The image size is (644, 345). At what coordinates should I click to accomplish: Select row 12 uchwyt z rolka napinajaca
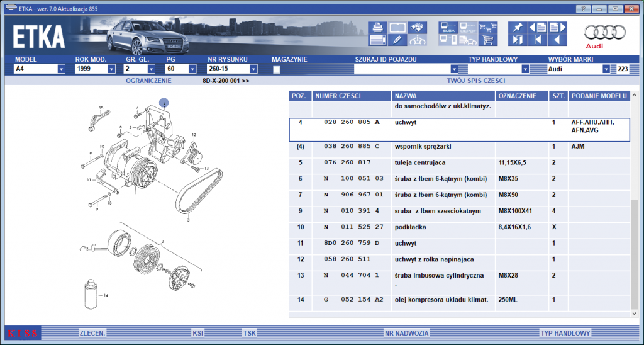click(x=459, y=259)
